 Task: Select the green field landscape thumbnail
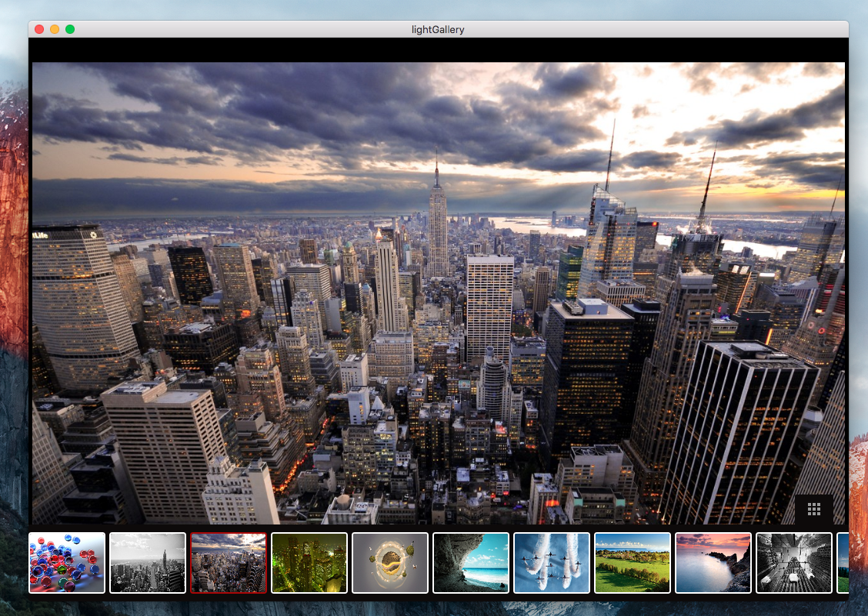pos(633,563)
